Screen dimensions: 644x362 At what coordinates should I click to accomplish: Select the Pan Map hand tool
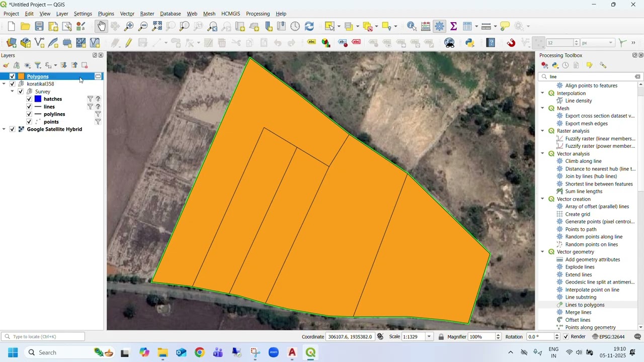[x=102, y=26]
